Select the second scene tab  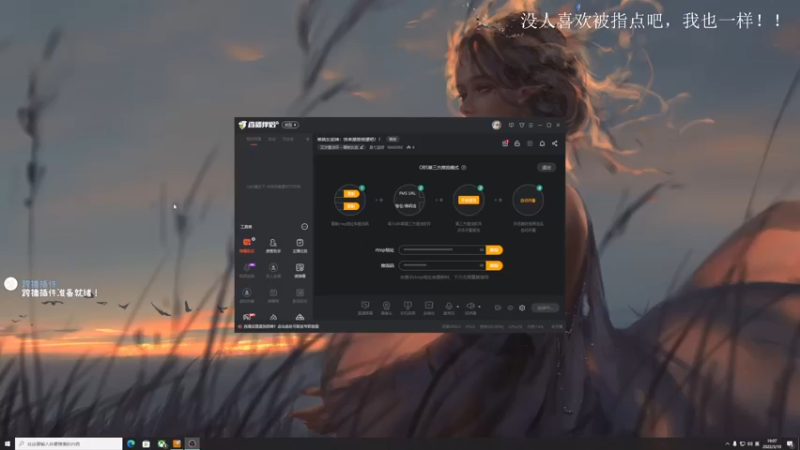(272, 139)
